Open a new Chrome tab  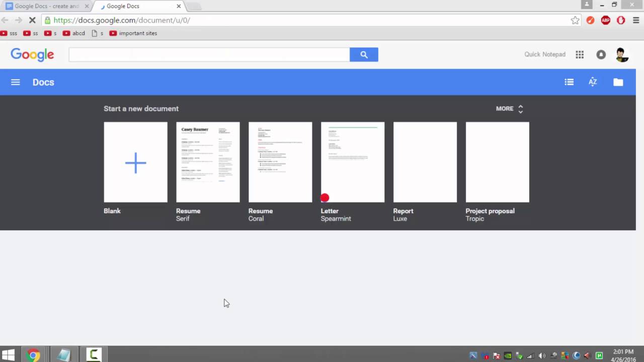click(194, 7)
